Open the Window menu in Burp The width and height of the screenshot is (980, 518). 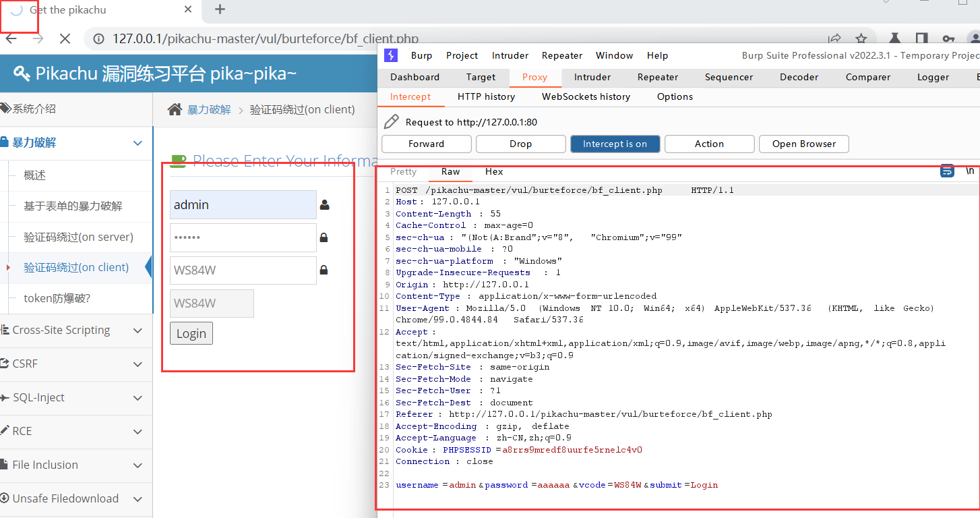pos(614,55)
